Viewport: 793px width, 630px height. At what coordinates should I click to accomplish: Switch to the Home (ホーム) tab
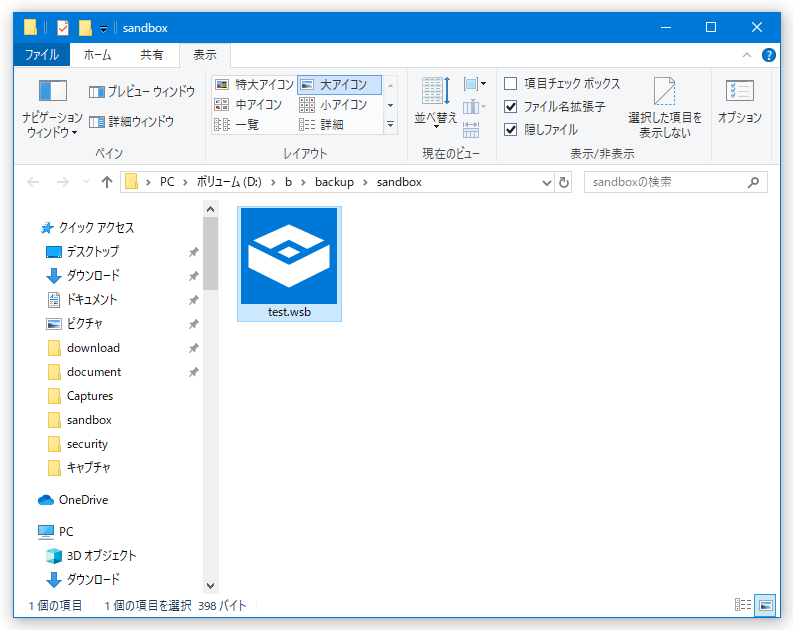(98, 55)
